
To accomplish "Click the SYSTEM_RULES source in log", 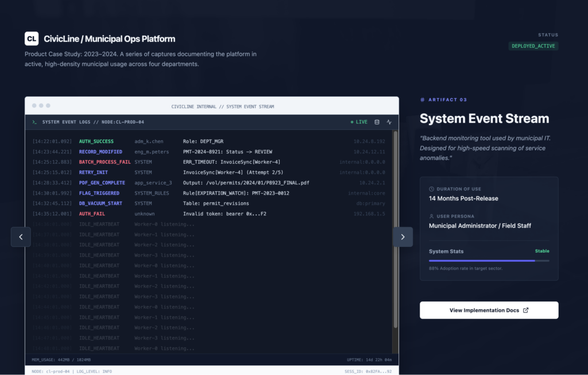I will [152, 193].
